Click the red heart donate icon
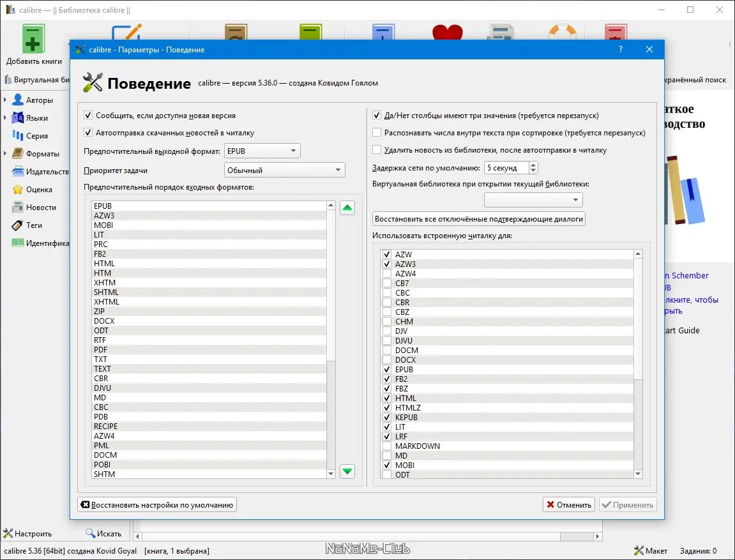 coord(447,33)
